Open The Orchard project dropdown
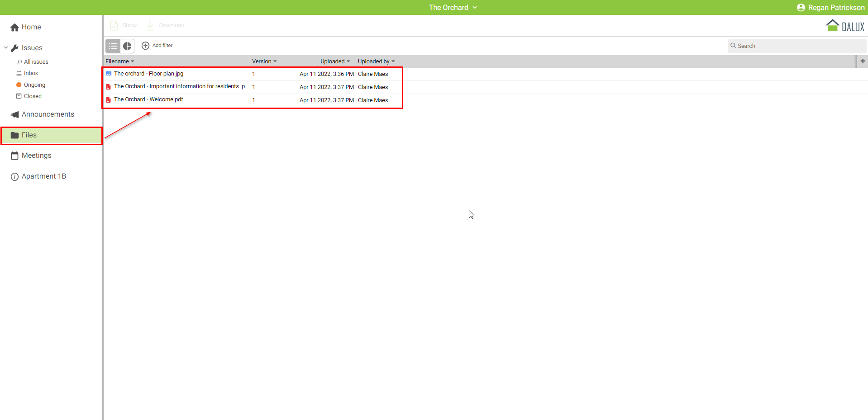This screenshot has width=868, height=420. [453, 8]
